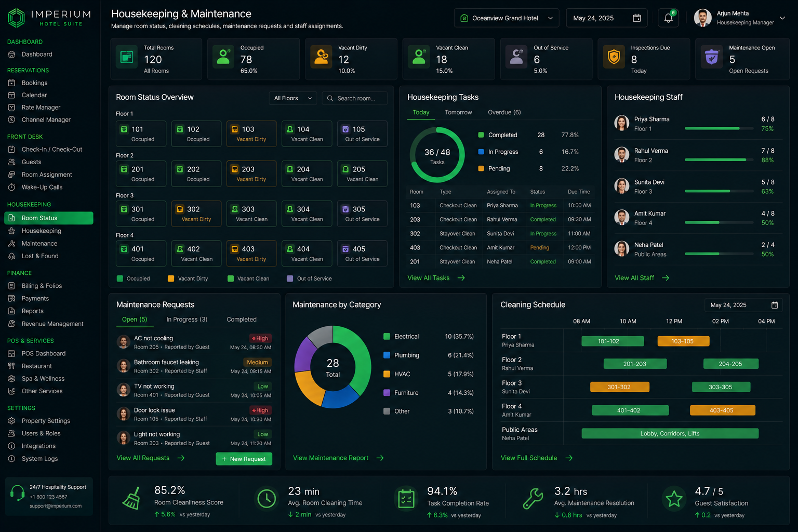The image size is (798, 532).
Task: Open the notifications bell icon
Action: pos(668,18)
